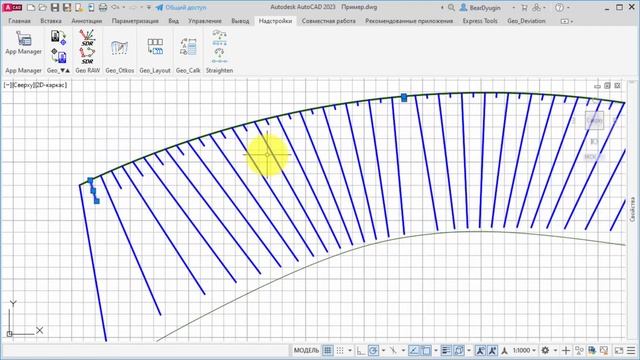Click the lower SDR polyline icon
The width and height of the screenshot is (640, 360).
[87, 56]
